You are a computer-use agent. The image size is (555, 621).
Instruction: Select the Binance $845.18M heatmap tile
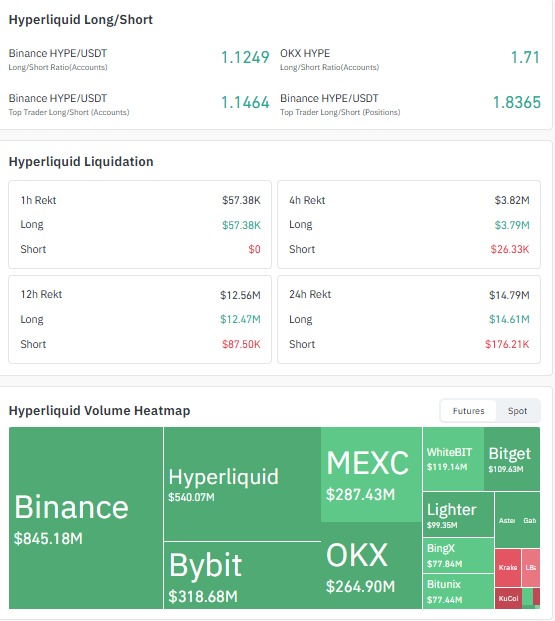coord(86,518)
